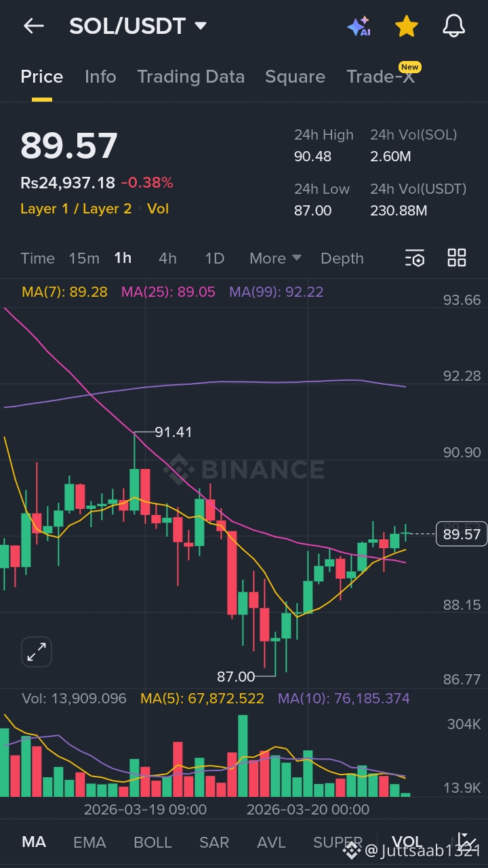Open the SOL/USDT pair dropdown
488x868 pixels.
[x=138, y=26]
